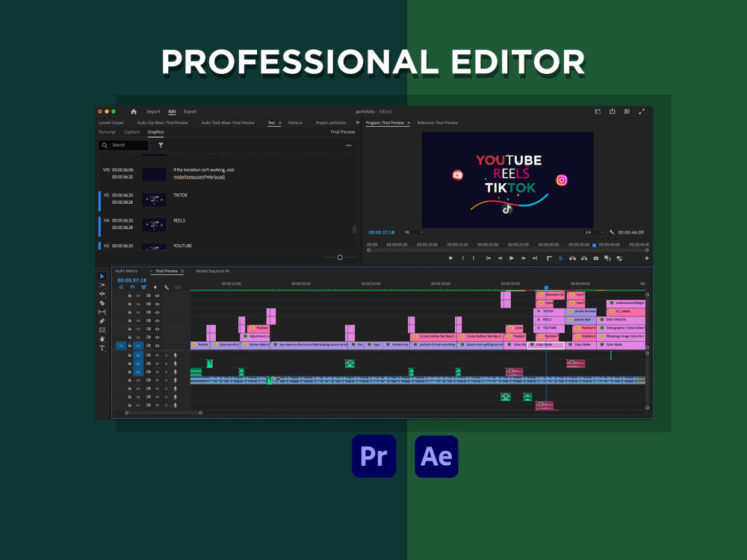Click Mark In button in Program monitor
The height and width of the screenshot is (560, 747).
(462, 258)
